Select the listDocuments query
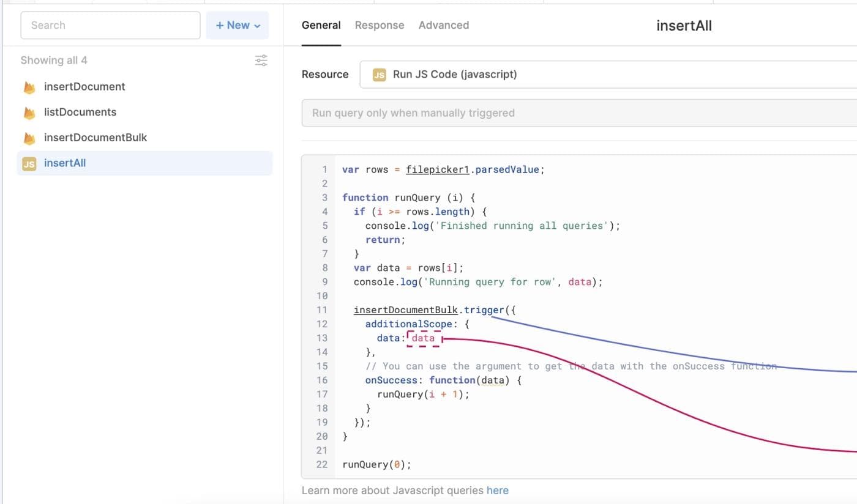Image resolution: width=857 pixels, height=504 pixels. (x=80, y=113)
